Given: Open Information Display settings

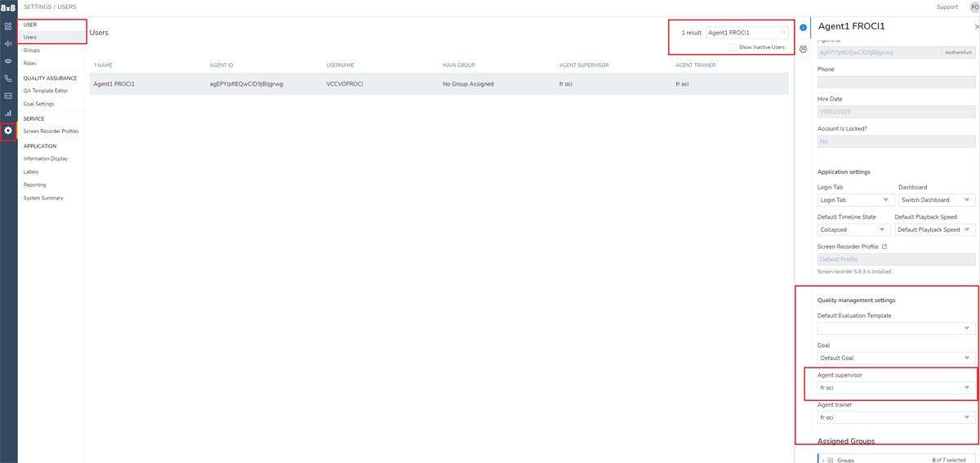Looking at the screenshot, I should pyautogui.click(x=46, y=158).
